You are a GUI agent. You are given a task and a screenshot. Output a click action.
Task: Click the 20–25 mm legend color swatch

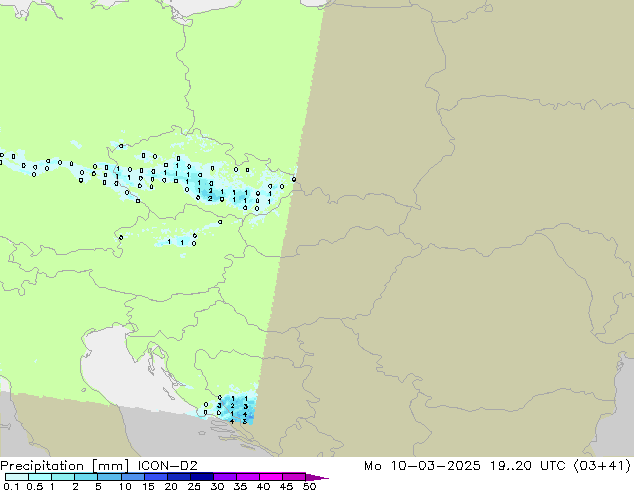(x=178, y=477)
